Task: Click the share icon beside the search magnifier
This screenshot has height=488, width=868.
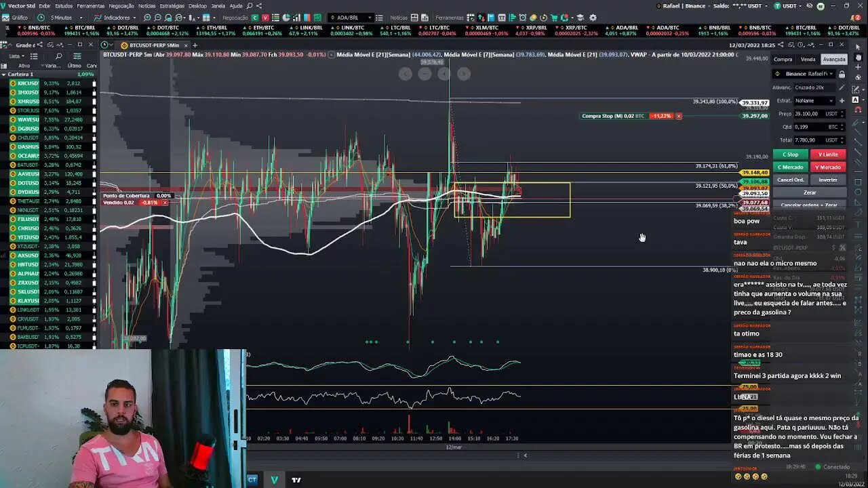Action: (260, 5)
